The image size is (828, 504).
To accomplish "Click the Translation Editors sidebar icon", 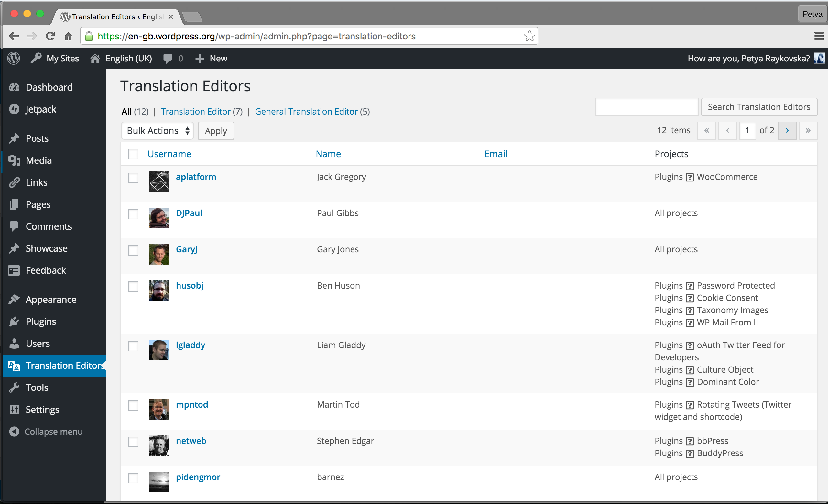I will tap(14, 366).
